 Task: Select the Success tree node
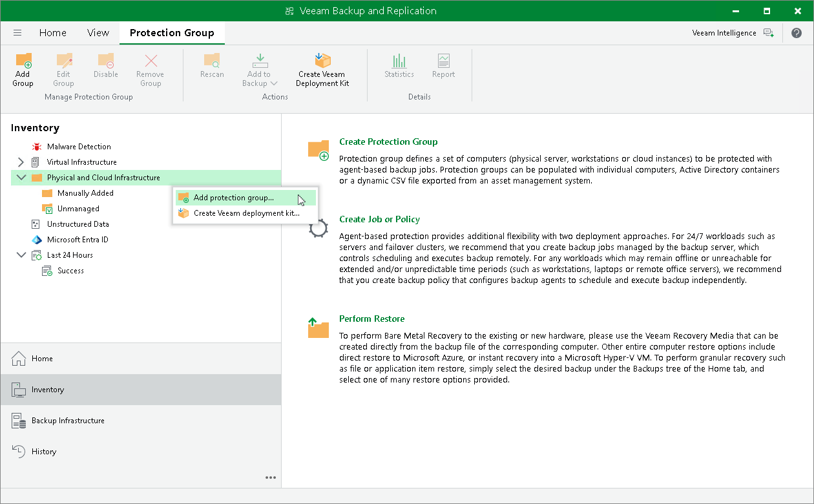pos(70,271)
